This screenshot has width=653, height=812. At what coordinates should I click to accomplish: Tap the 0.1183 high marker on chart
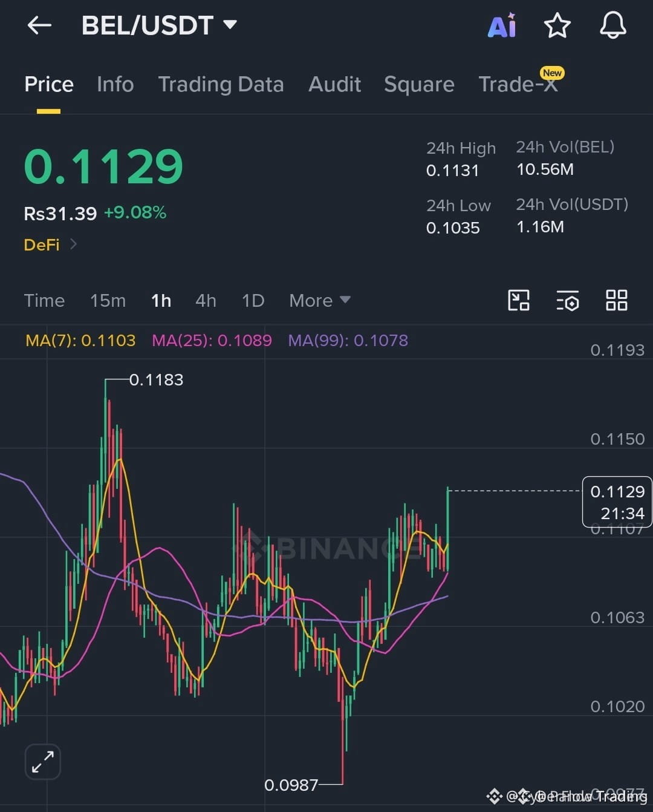click(156, 379)
